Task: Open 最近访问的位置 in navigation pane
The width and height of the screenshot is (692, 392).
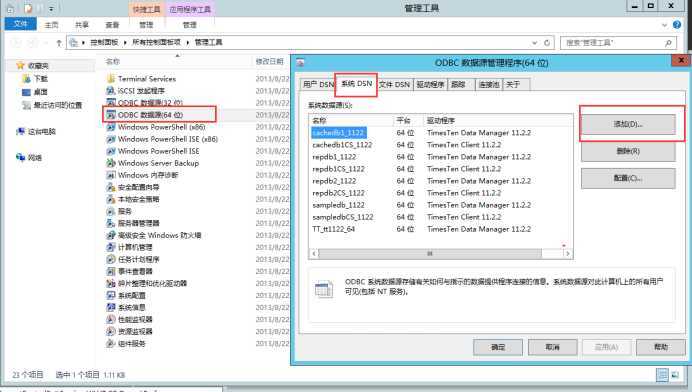Action: [52, 105]
